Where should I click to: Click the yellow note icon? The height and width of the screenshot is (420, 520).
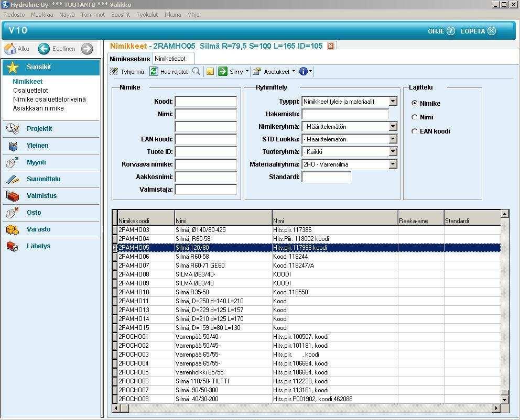click(210, 72)
